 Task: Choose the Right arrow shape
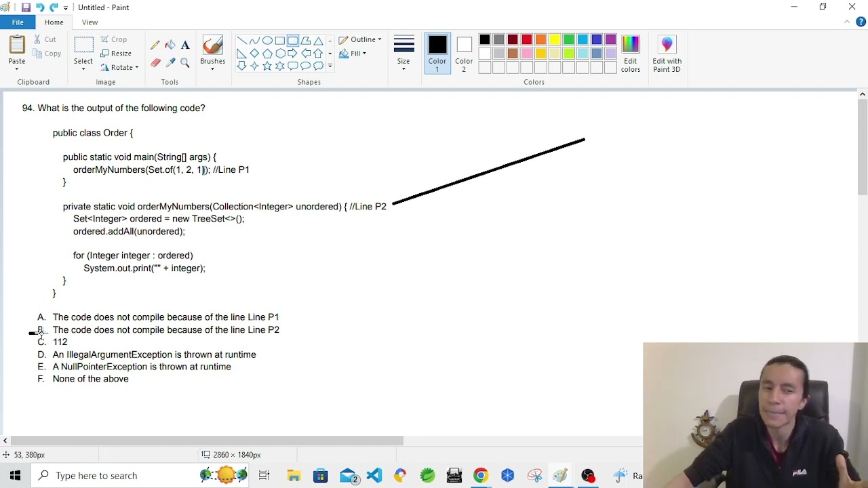[x=293, y=54]
